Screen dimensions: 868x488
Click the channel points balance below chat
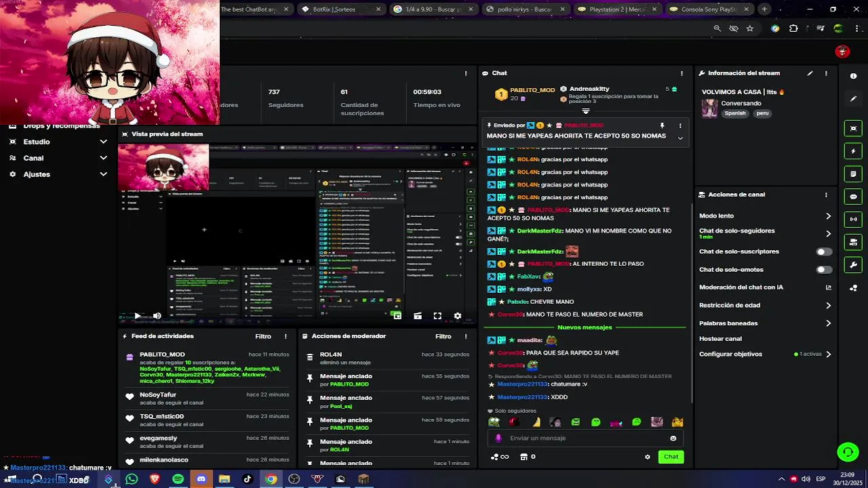pyautogui.click(x=500, y=457)
